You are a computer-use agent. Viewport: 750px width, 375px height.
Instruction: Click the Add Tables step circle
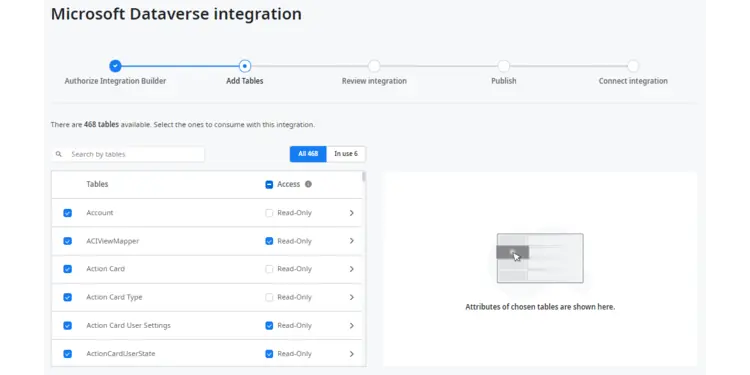point(245,66)
